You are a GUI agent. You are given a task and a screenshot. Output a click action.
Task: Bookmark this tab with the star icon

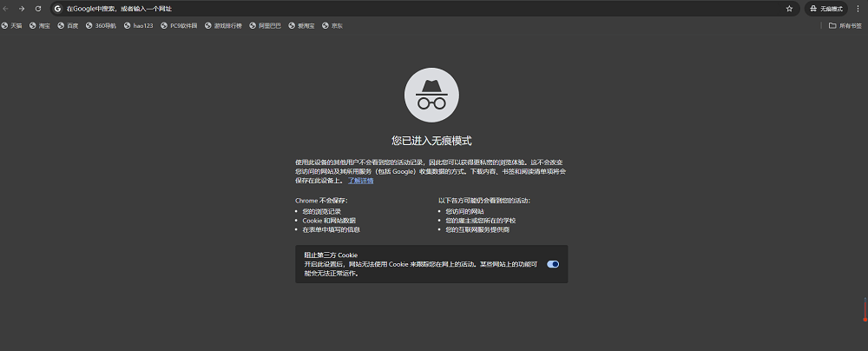[789, 9]
